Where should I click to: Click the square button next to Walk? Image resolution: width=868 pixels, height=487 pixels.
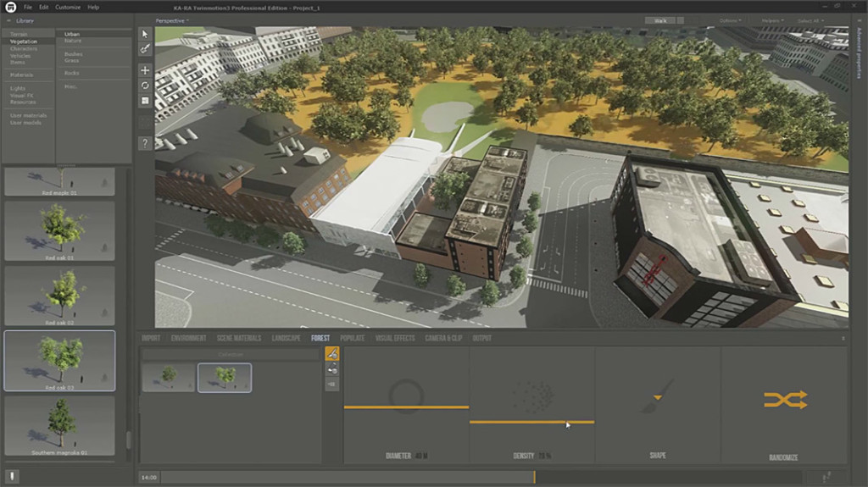tap(681, 20)
